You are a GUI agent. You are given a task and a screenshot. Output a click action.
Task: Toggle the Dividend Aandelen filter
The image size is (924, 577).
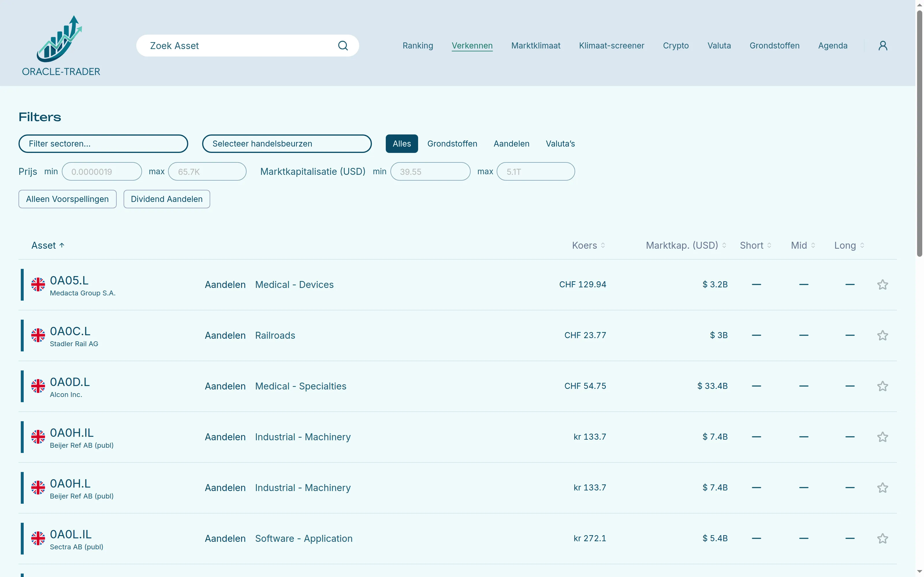point(167,199)
